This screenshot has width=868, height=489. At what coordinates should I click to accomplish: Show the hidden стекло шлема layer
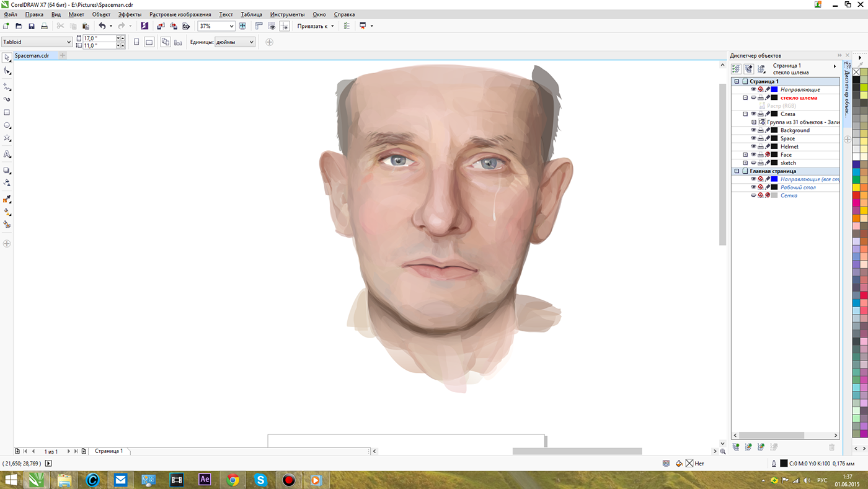(753, 97)
